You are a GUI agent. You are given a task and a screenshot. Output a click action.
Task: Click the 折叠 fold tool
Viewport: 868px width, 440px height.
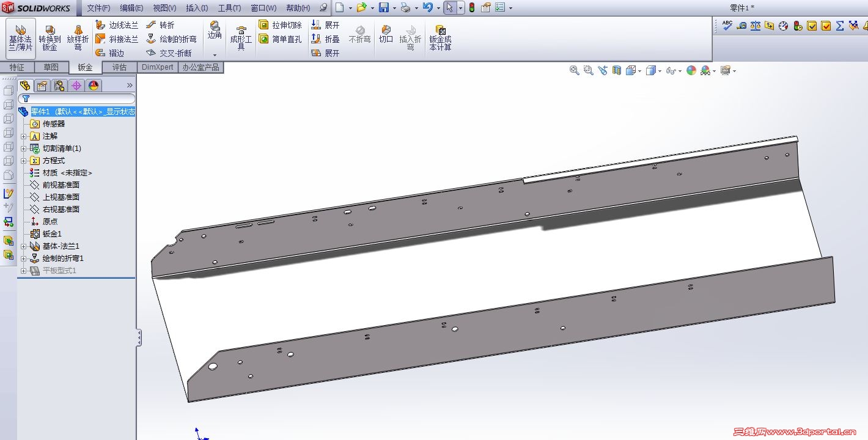pyautogui.click(x=325, y=39)
